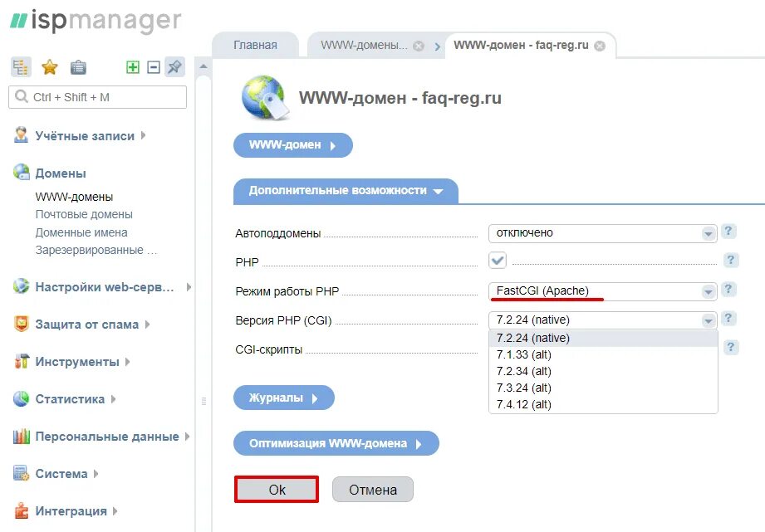
Task: Open WWW-домены menu item
Action: click(74, 197)
